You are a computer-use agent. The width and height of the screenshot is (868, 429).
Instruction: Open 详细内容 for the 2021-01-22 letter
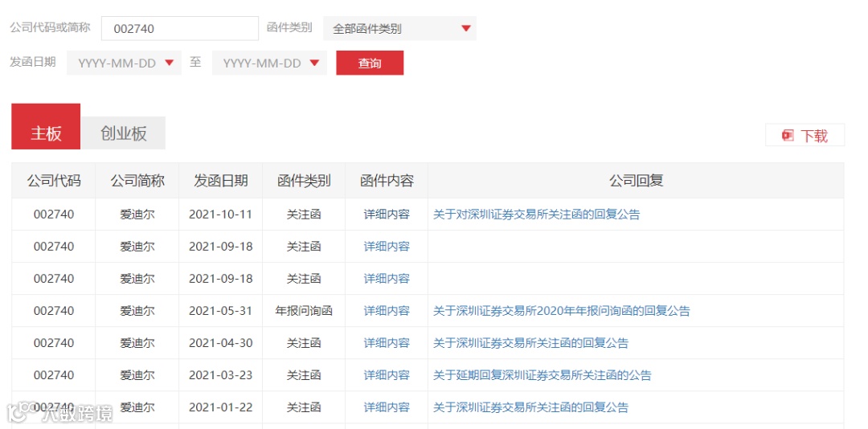click(387, 407)
